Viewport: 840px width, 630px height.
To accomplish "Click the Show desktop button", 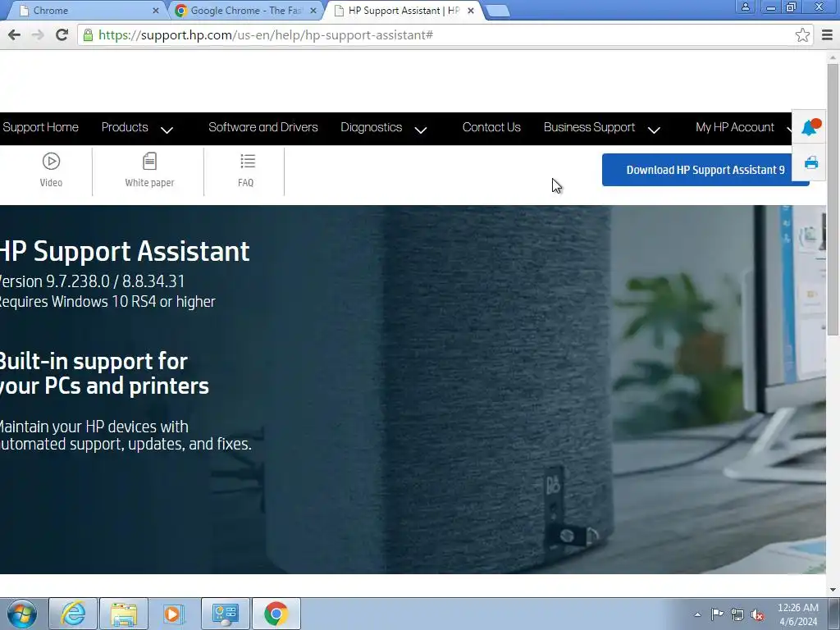I will click(x=835, y=614).
